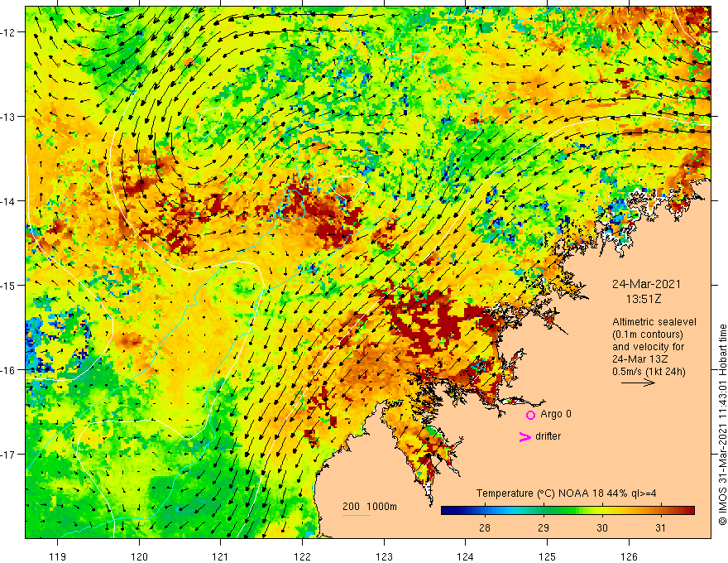Click the magenta drifter arrowhead symbol
Screen dimensions: 728x563
[x=524, y=437]
